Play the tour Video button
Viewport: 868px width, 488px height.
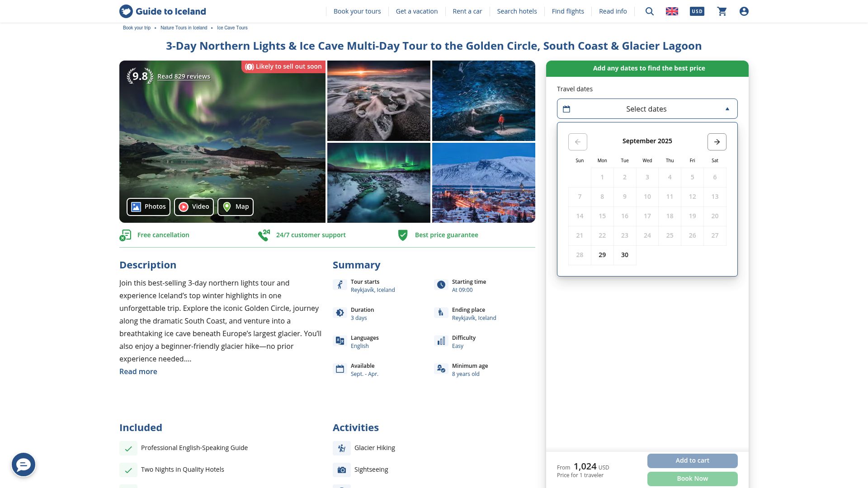point(194,207)
